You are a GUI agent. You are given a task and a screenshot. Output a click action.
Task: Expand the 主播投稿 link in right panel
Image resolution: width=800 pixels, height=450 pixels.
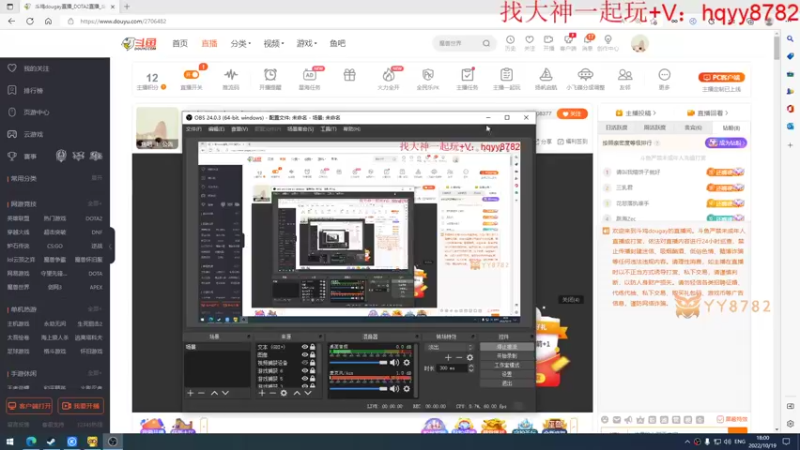point(636,113)
